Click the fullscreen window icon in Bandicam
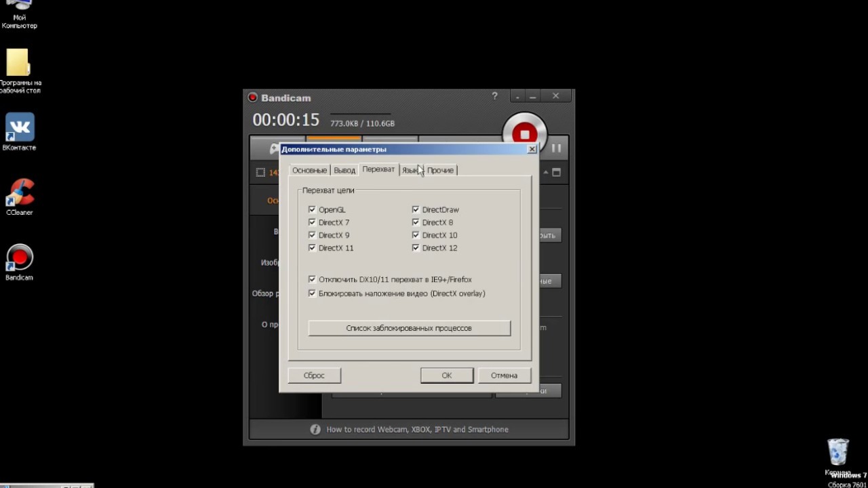 pos(556,172)
